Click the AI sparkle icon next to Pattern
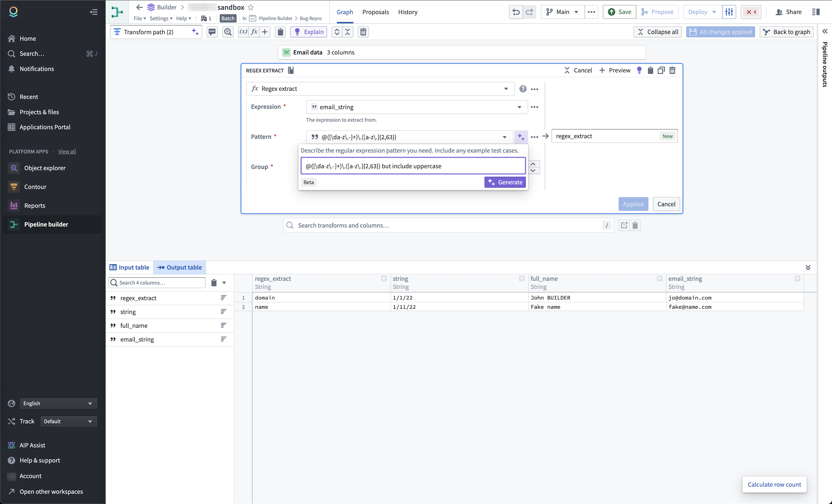The width and height of the screenshot is (832, 504). pyautogui.click(x=521, y=137)
